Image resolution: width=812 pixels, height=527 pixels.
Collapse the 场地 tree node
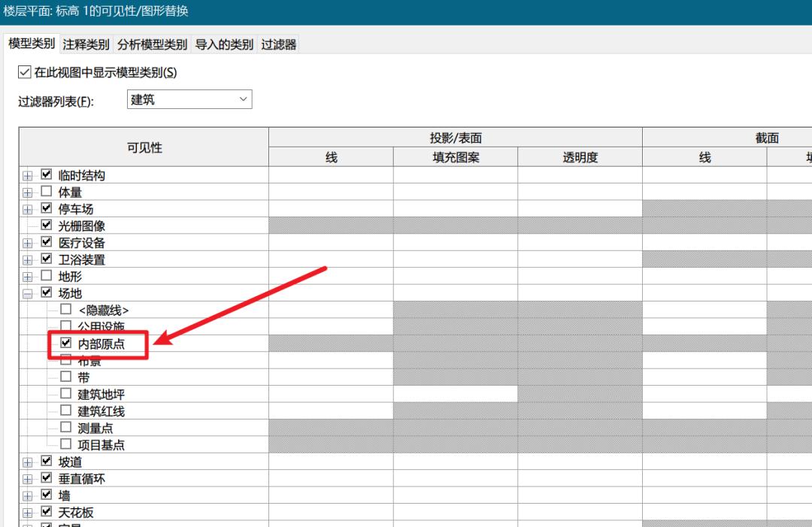28,294
